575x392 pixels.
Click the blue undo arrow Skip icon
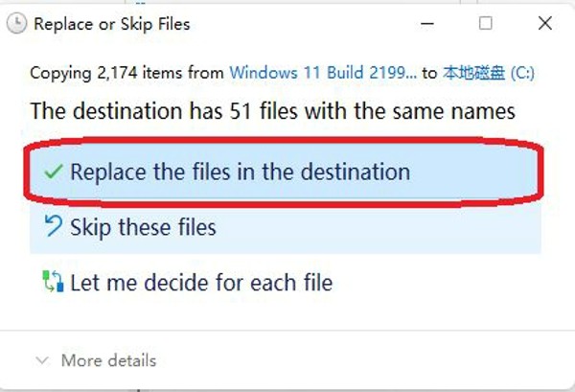[55, 227]
